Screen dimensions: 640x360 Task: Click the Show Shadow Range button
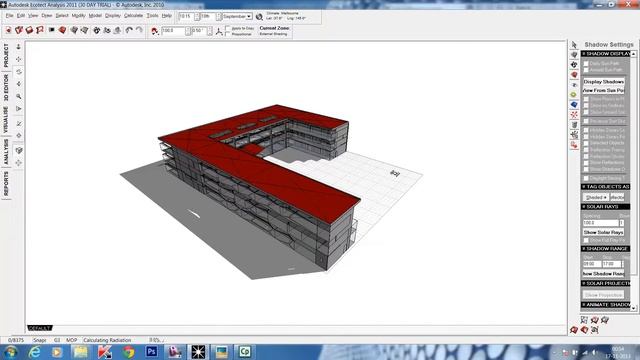604,273
